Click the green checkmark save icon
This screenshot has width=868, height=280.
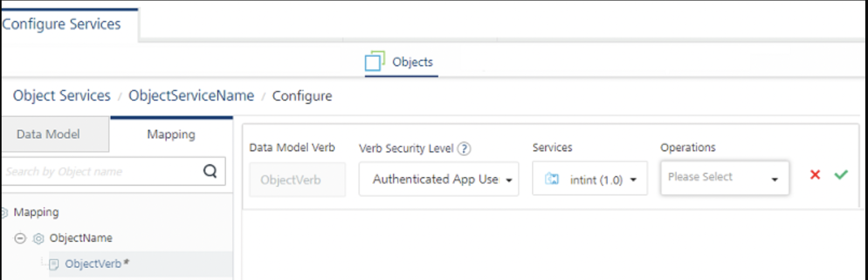[841, 174]
